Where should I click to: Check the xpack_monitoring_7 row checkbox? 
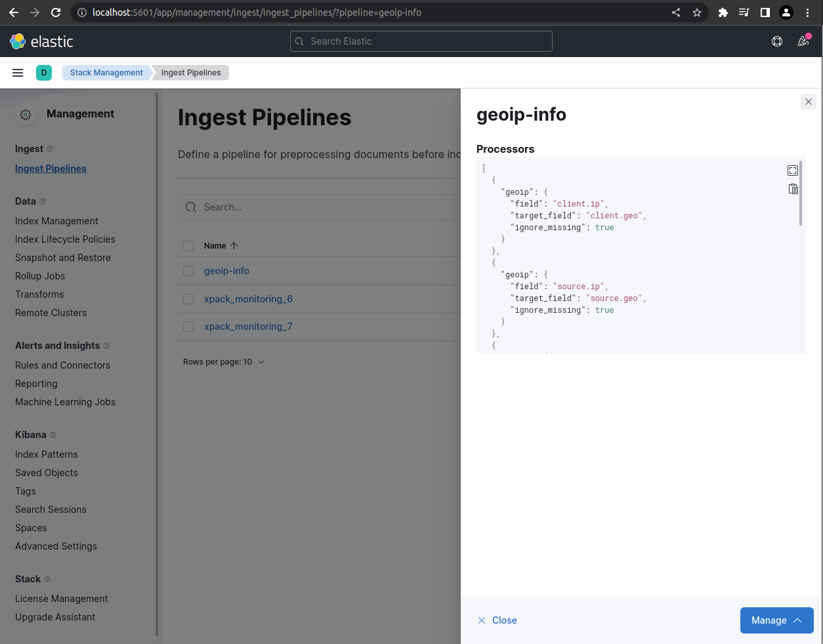click(188, 327)
